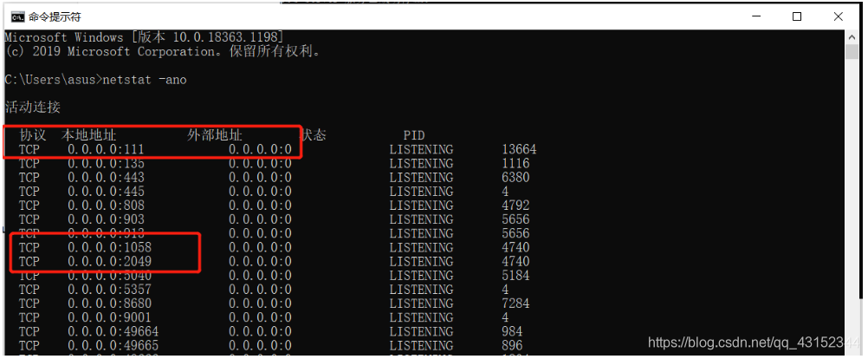Click the 命令提示符 title text
The image size is (868, 359).
pyautogui.click(x=55, y=16)
